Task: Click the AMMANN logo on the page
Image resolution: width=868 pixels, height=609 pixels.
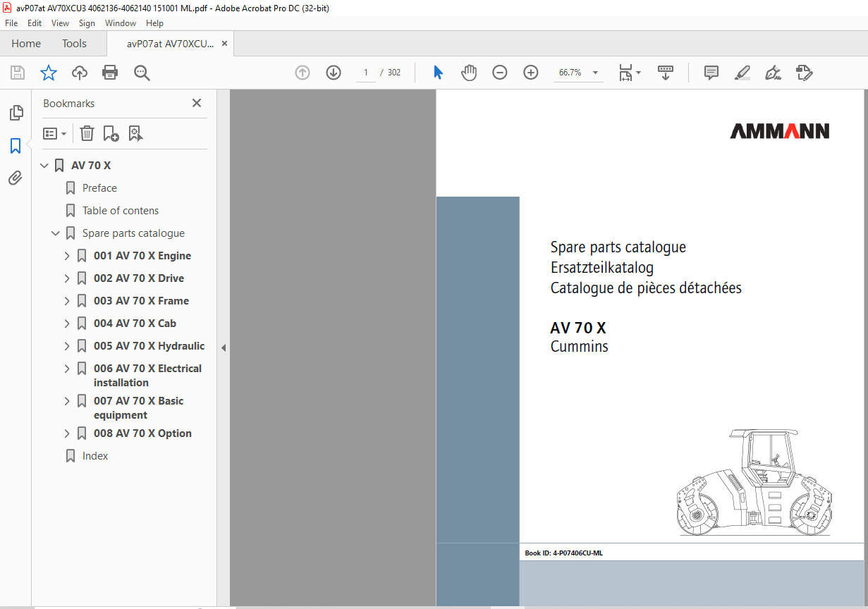Action: [779, 131]
